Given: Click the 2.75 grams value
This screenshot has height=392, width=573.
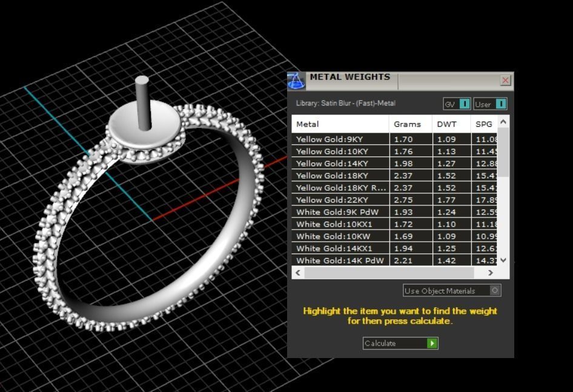Looking at the screenshot, I should 403,200.
